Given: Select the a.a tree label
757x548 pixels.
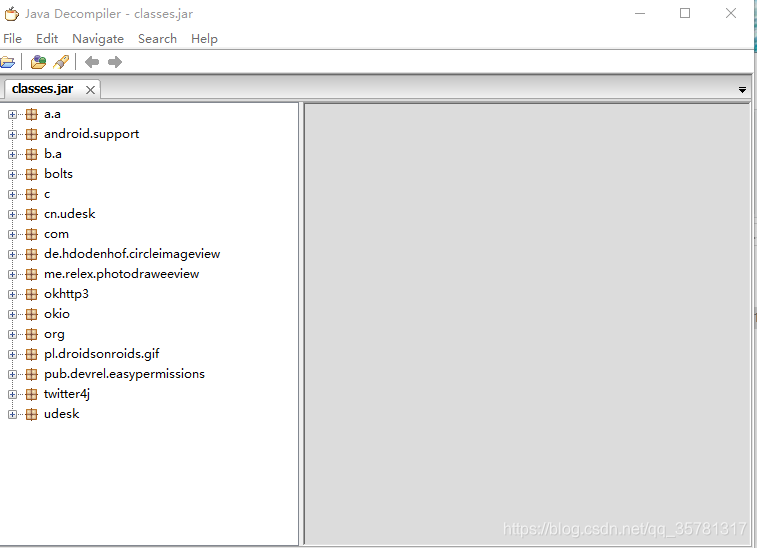Looking at the screenshot, I should 52,114.
